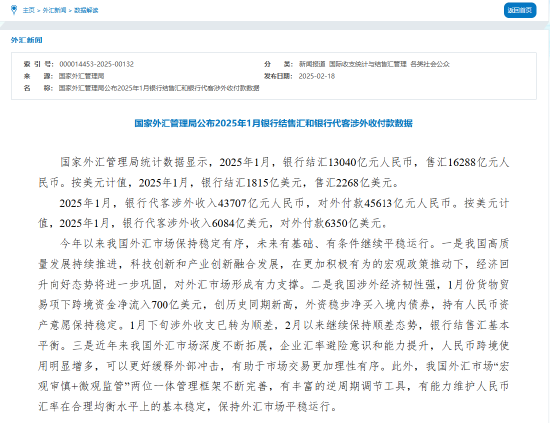550x423 pixels.
Task: Click category 国际收支统计与结售汇管理
Action: pos(367,64)
